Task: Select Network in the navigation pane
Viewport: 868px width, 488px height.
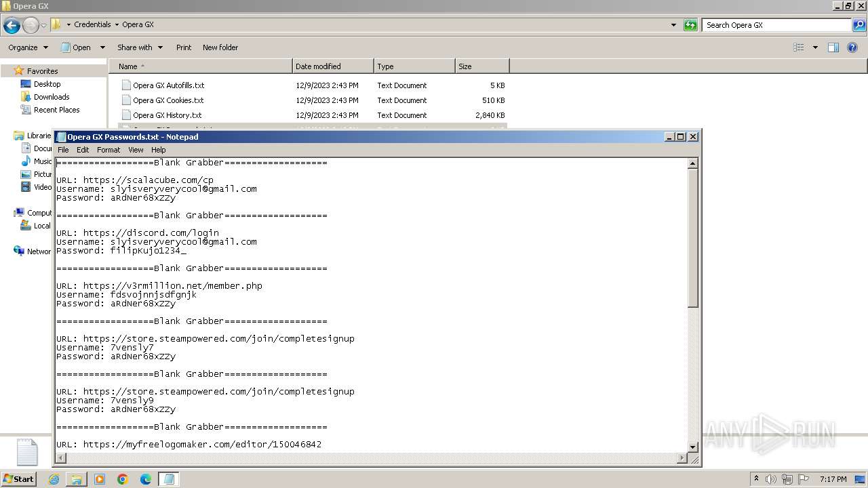Action: pos(33,251)
